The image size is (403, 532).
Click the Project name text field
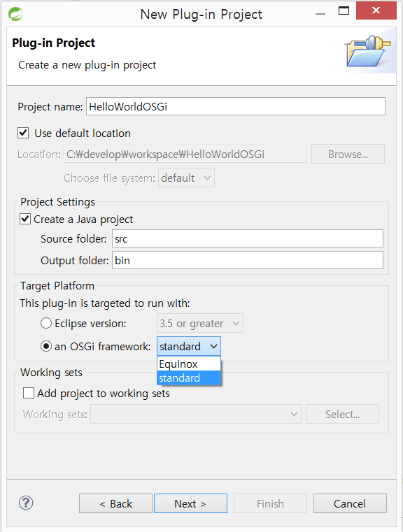236,106
